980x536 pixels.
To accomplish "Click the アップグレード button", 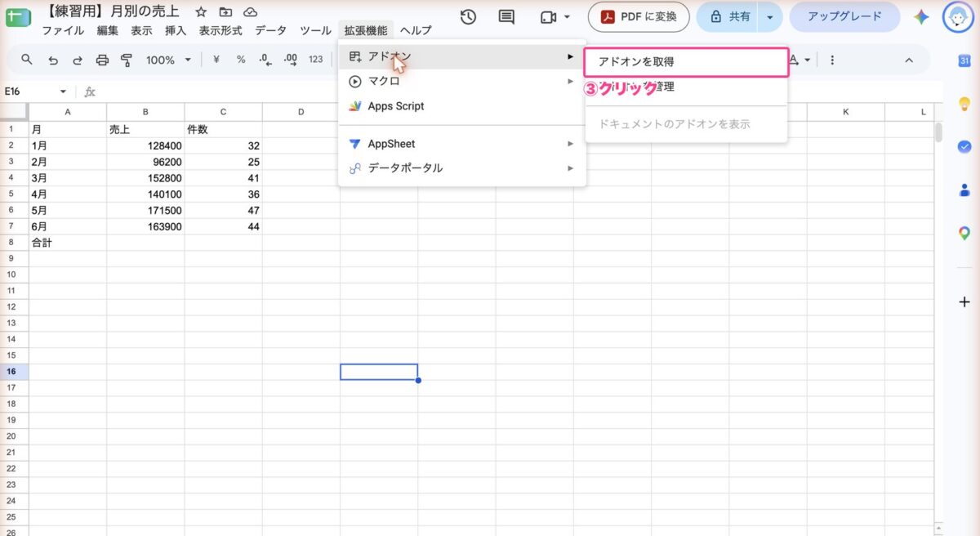I will [844, 17].
